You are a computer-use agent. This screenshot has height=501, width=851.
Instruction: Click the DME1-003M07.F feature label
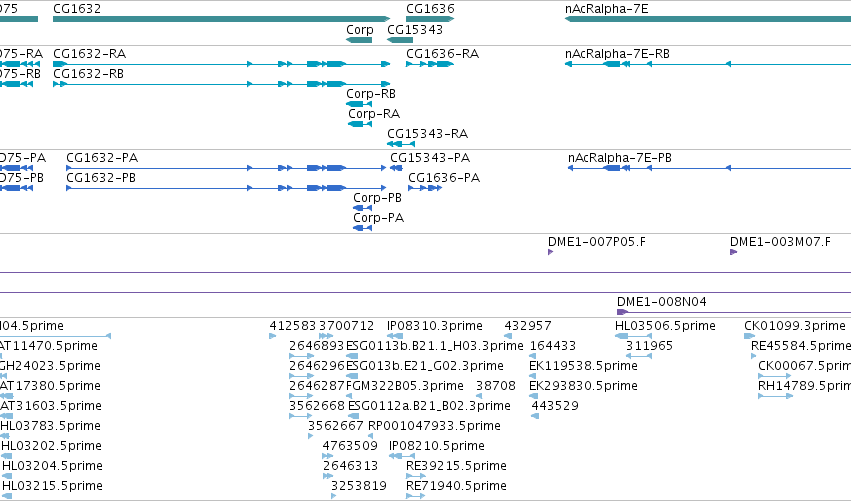(x=780, y=242)
